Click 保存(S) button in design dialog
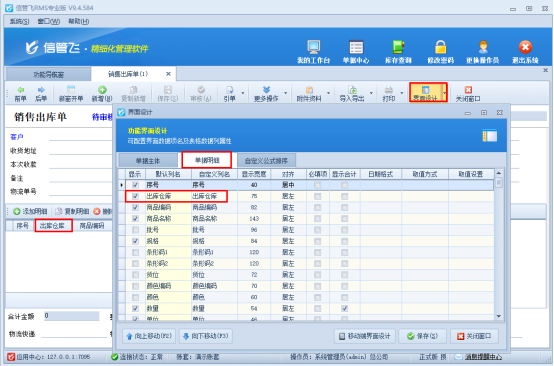 423,336
